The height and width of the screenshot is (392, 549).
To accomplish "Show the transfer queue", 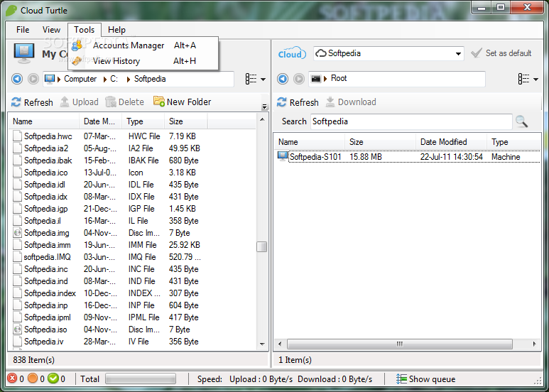I will tap(425, 379).
